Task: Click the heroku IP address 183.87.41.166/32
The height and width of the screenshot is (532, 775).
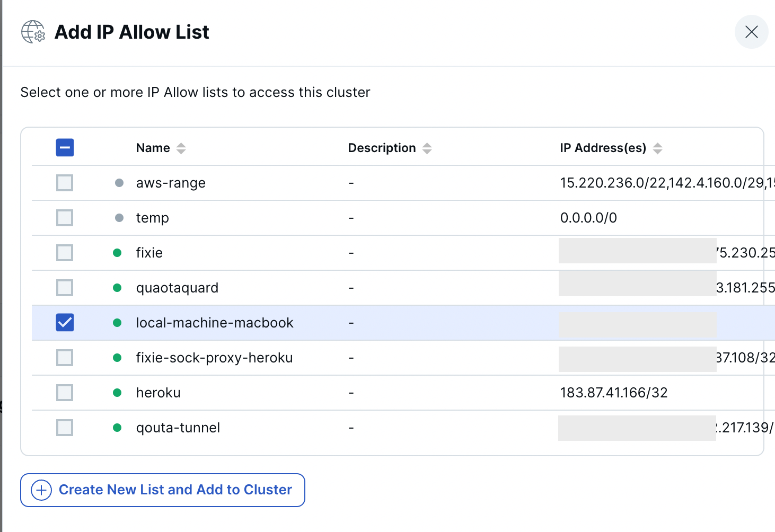Action: [x=613, y=393]
